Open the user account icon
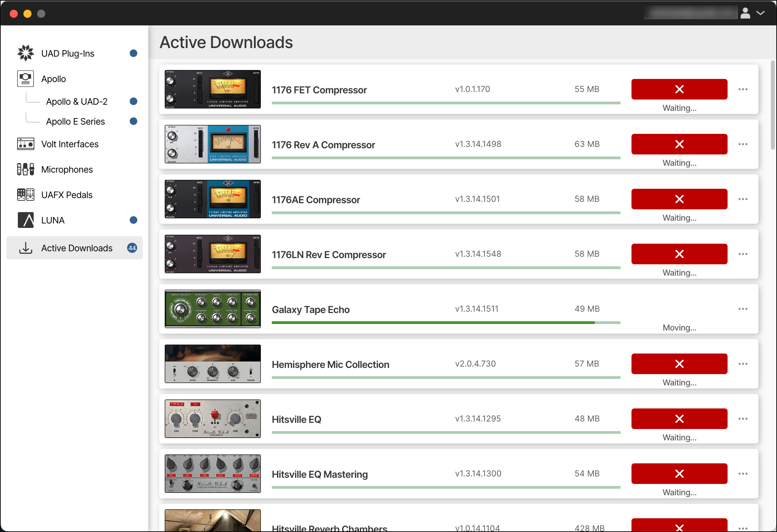Image resolution: width=777 pixels, height=532 pixels. (745, 13)
